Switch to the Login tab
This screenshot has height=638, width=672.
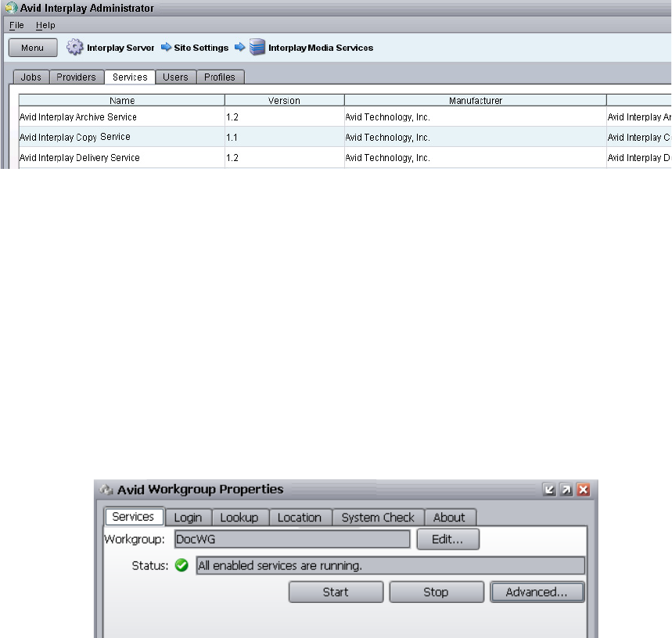click(x=188, y=518)
